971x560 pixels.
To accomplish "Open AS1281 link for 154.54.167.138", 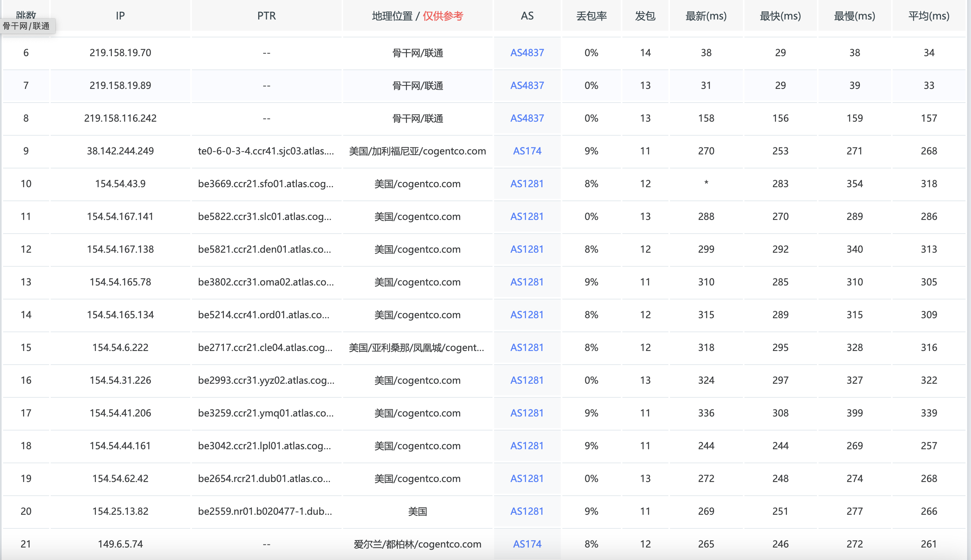I will 527,249.
